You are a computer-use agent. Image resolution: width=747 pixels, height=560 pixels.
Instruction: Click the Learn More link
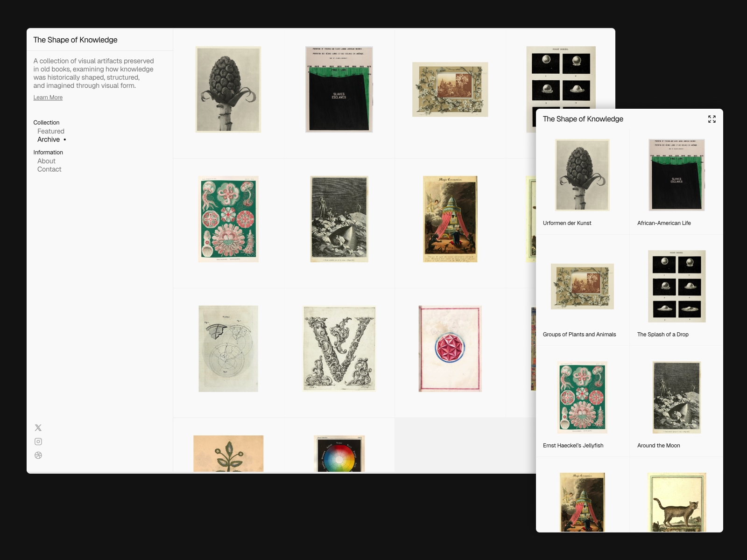(48, 97)
